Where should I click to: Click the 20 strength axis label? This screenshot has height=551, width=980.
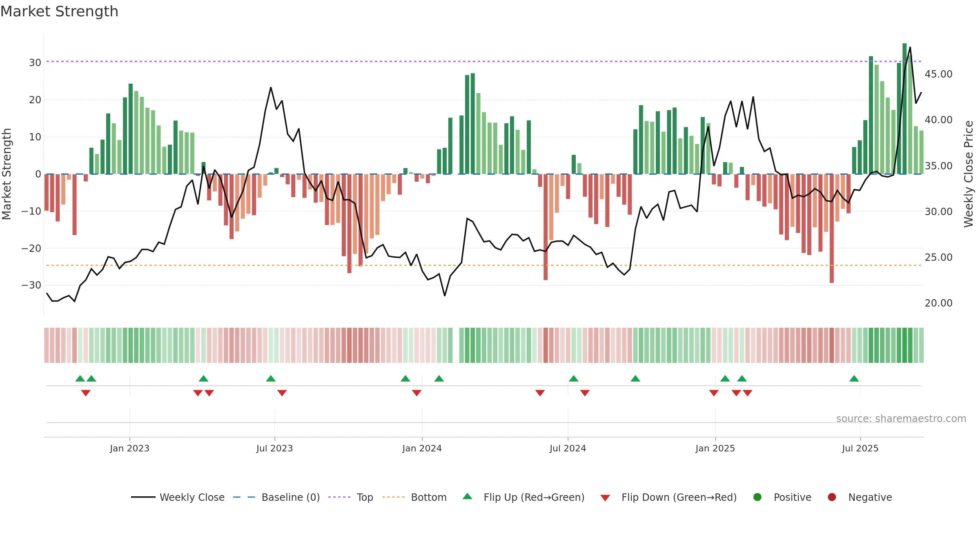35,100
